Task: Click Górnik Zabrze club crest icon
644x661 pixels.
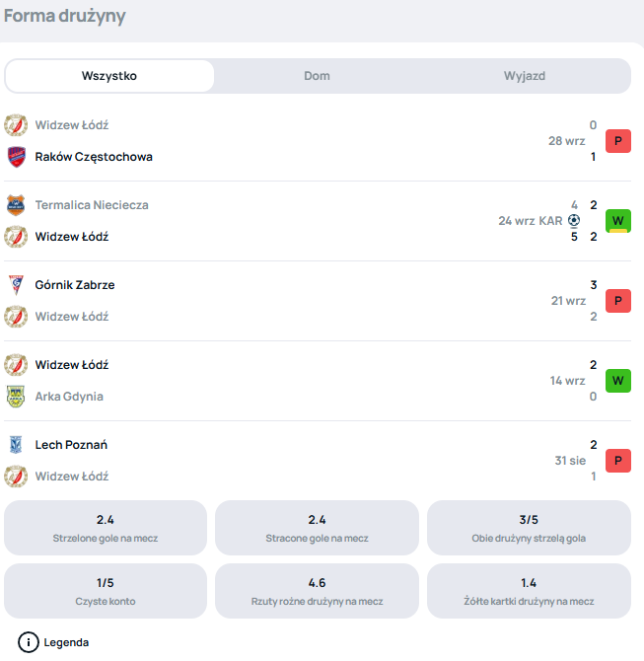Action: (x=16, y=285)
